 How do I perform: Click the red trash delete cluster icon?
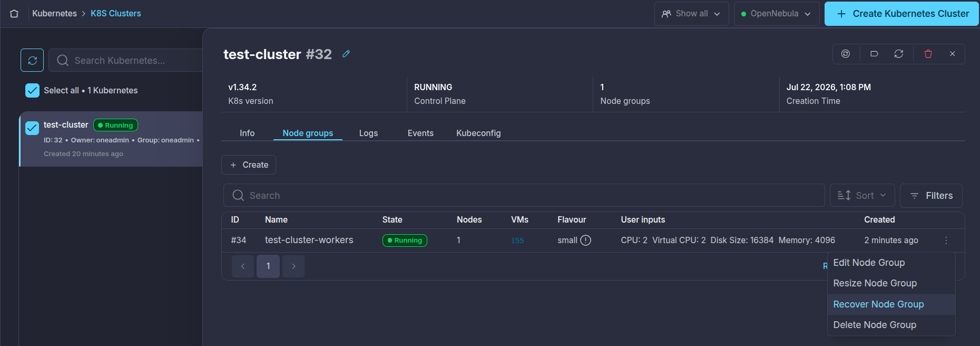[x=928, y=54]
